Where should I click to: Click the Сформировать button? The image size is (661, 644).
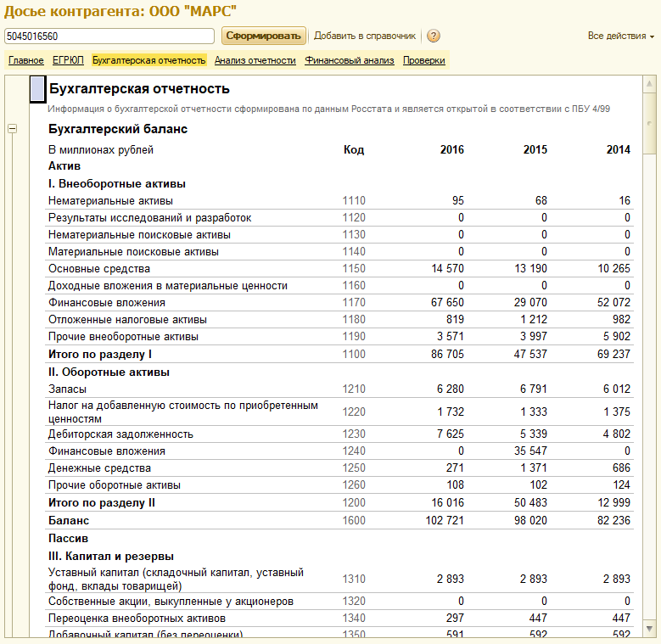pyautogui.click(x=264, y=36)
